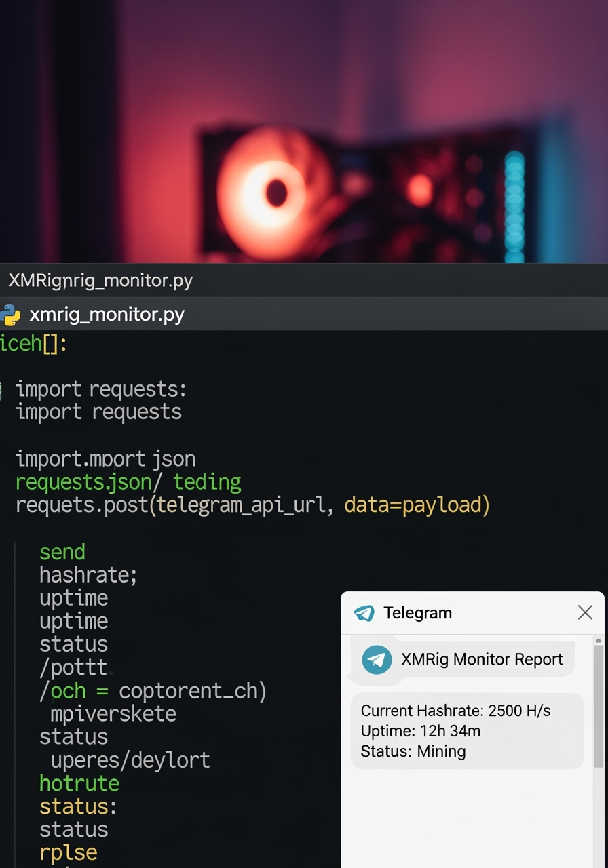Switch to the xmrig_monitor.py tab
The height and width of the screenshot is (868, 608).
(107, 315)
